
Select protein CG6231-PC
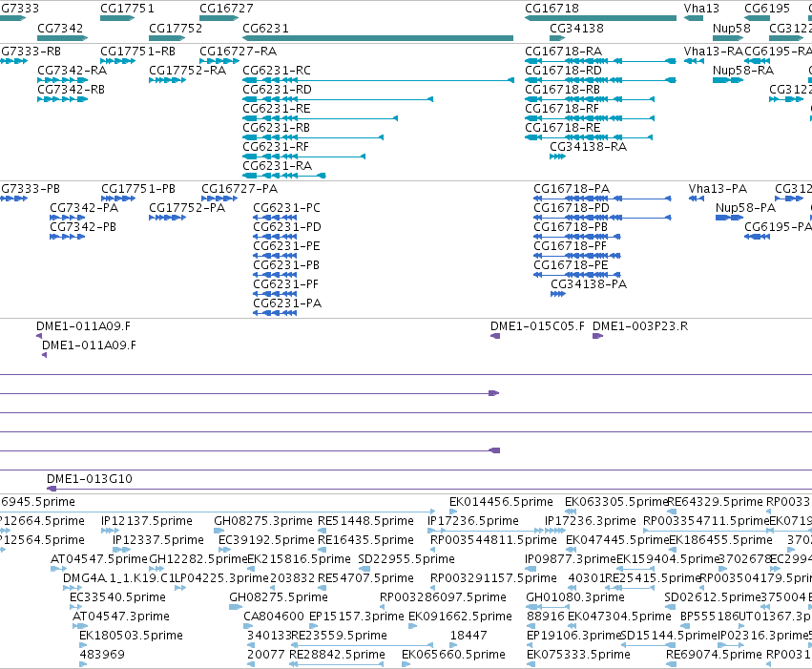287,208
